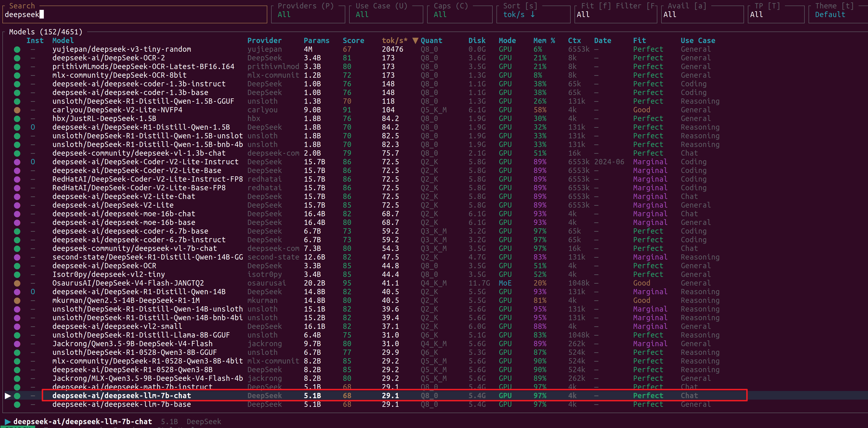Sort by the Provider column header

pos(265,40)
